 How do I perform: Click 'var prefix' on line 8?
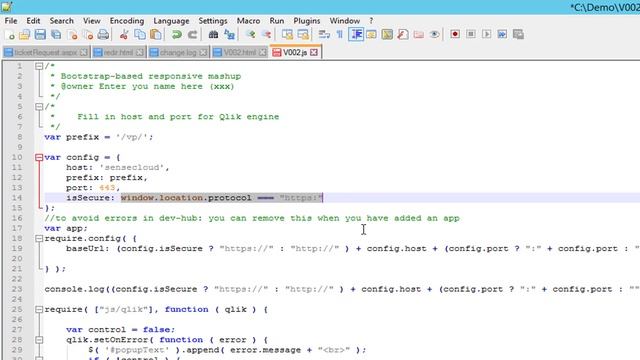coord(72,137)
